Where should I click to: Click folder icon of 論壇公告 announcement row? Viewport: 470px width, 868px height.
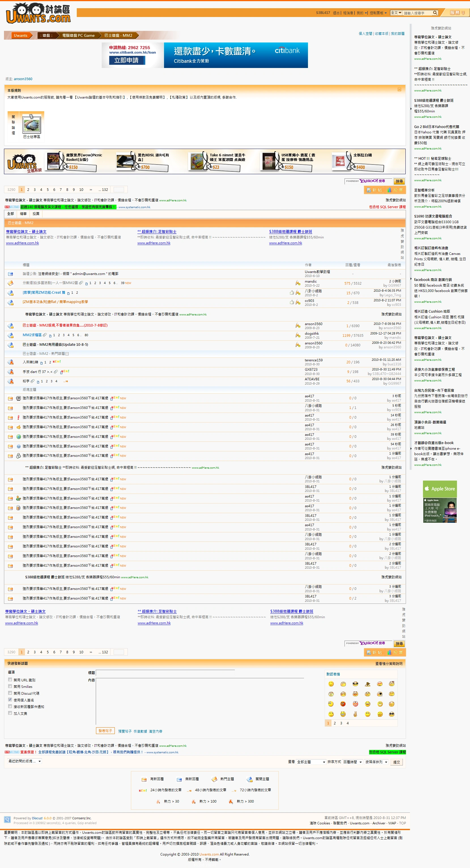coord(10,274)
